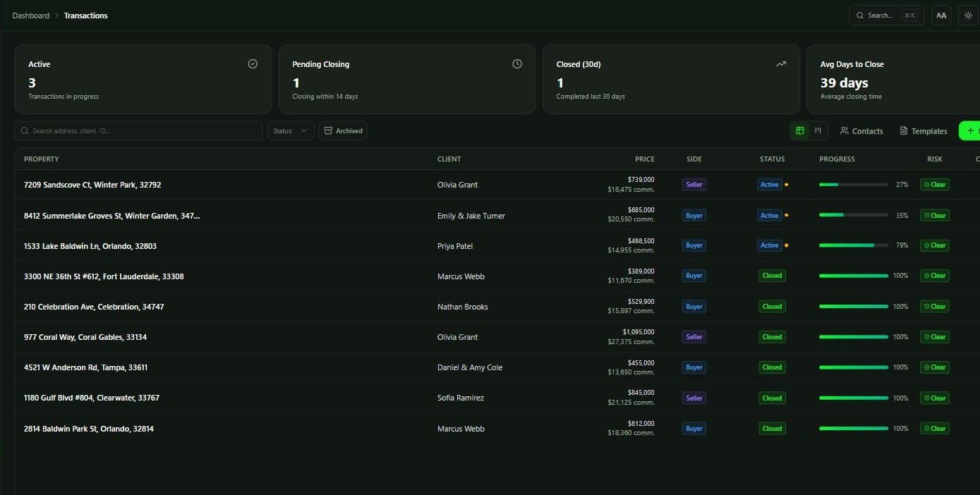This screenshot has height=495, width=980.
Task: Click the clock icon on Pending Closing card
Action: [517, 64]
